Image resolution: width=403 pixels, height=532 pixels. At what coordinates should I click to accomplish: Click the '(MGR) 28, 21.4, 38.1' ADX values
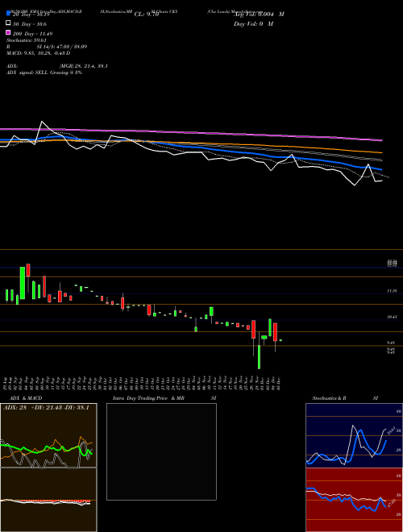(84, 66)
